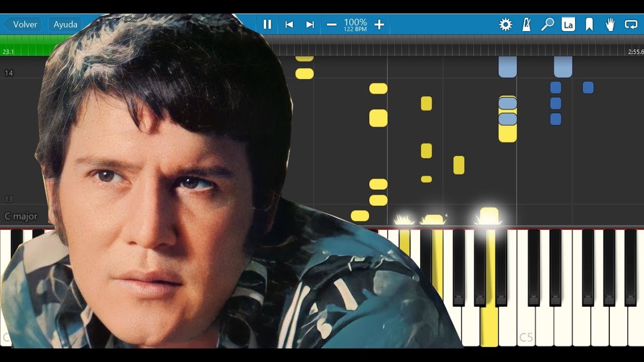Open the zoom magnifier tool
The width and height of the screenshot is (644, 362).
tap(547, 24)
